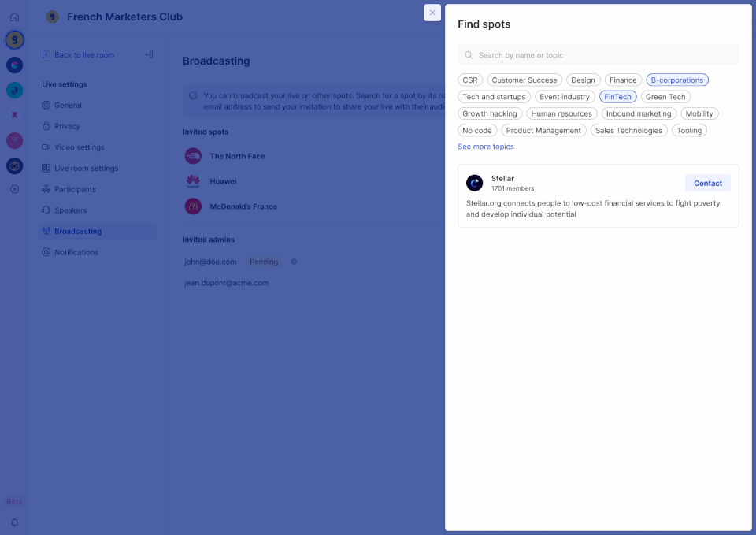Open the add workspace plus icon
Viewport: 756px width, 535px height.
click(x=14, y=189)
